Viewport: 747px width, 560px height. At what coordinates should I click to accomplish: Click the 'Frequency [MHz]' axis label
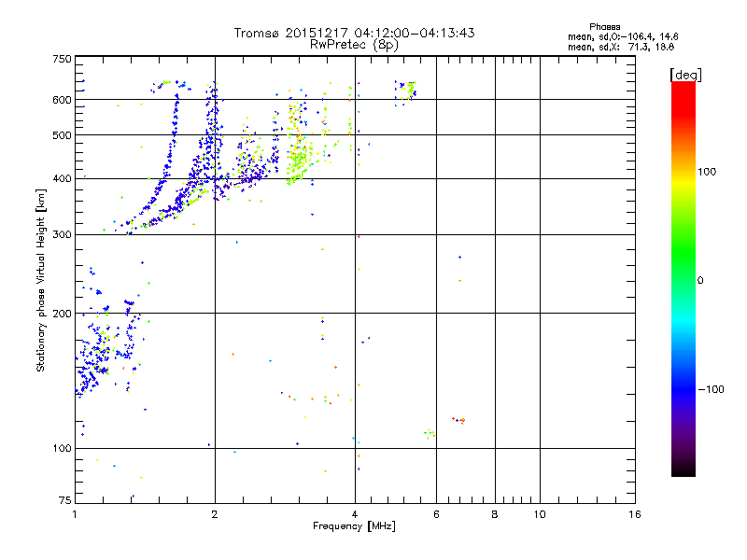(354, 526)
